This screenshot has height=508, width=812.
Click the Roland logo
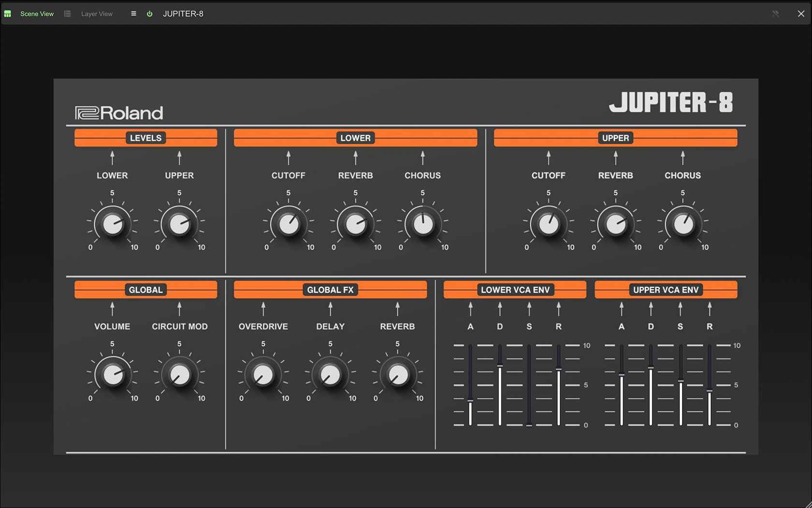click(119, 113)
